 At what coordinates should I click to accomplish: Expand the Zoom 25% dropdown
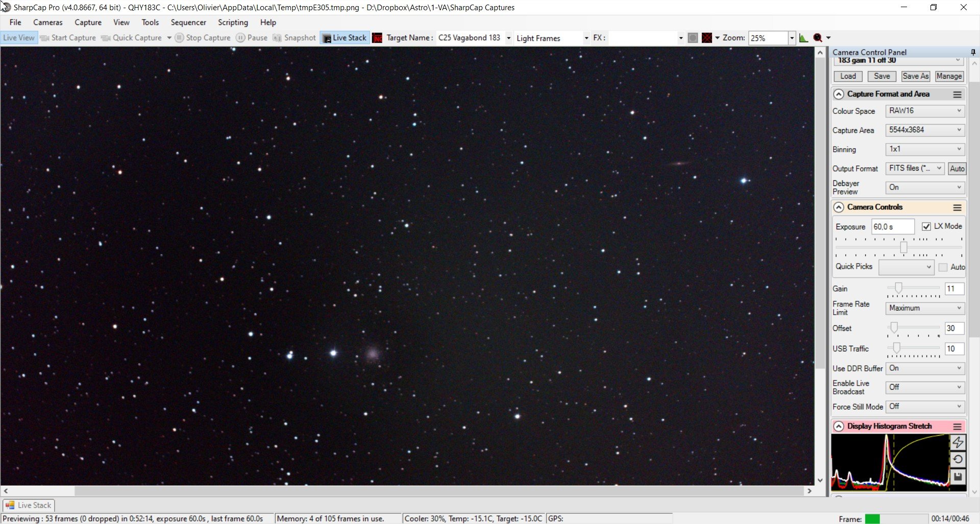tap(792, 38)
